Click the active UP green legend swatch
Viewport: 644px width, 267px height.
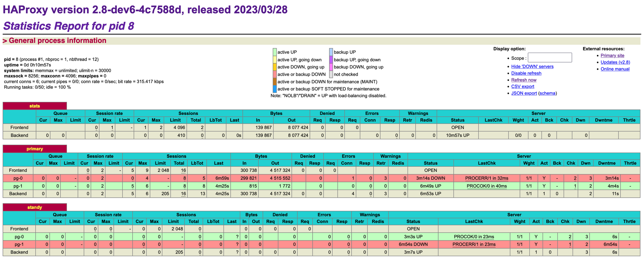[275, 52]
